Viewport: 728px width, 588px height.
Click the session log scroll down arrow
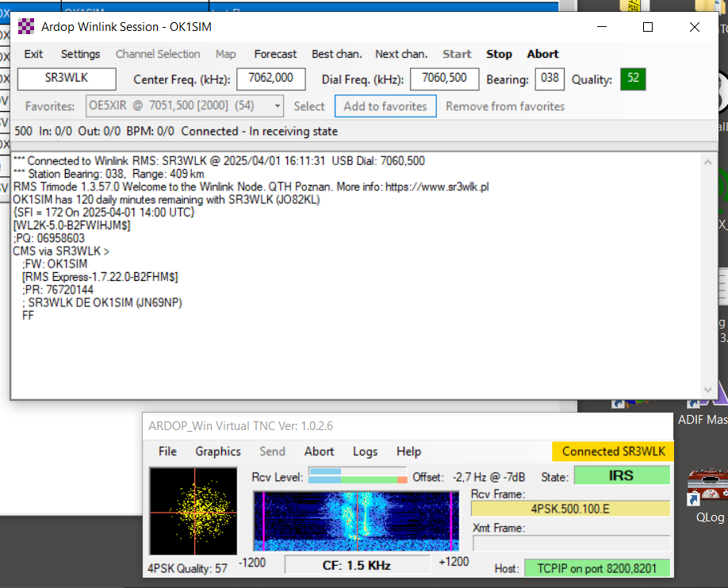(x=708, y=389)
